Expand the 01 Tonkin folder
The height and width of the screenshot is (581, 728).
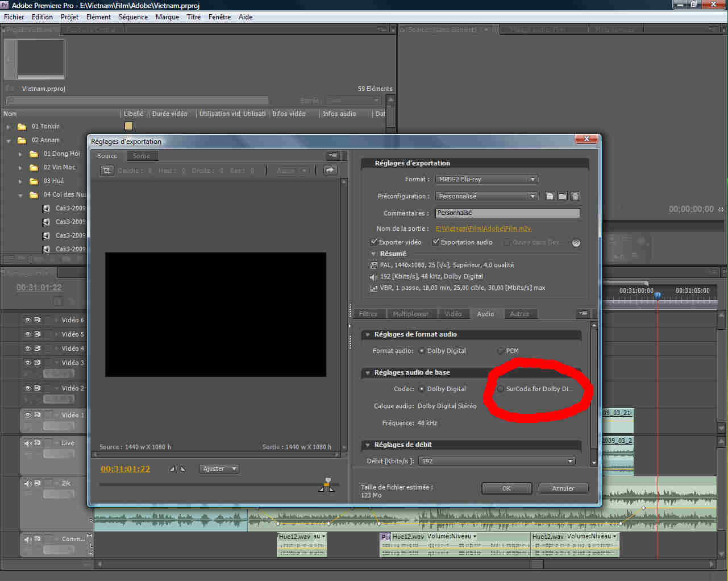(x=9, y=127)
